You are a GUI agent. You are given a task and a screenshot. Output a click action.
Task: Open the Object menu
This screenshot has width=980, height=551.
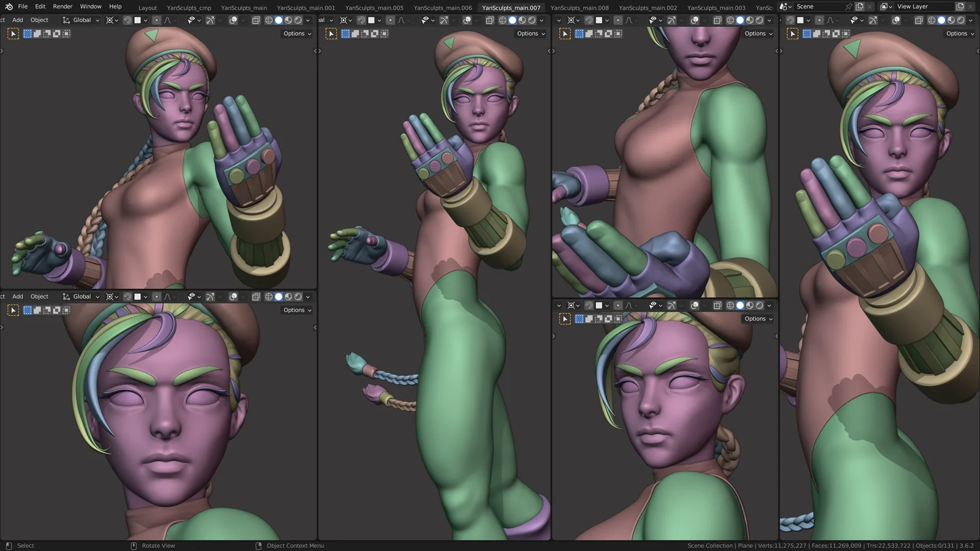[39, 20]
